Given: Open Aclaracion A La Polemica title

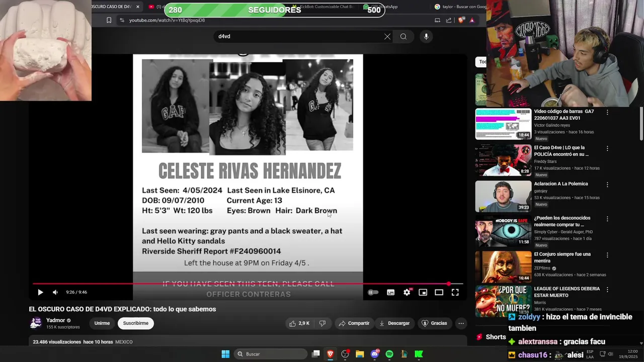Looking at the screenshot, I should click(x=561, y=184).
